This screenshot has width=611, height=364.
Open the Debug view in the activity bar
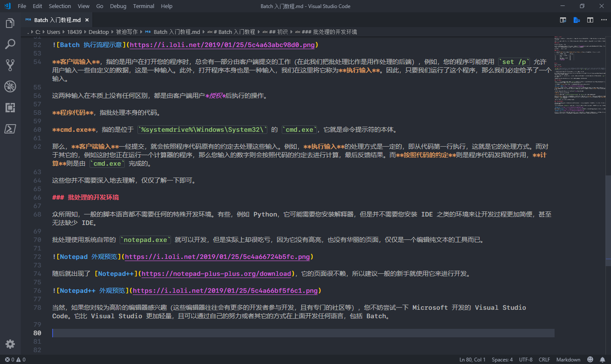click(10, 86)
